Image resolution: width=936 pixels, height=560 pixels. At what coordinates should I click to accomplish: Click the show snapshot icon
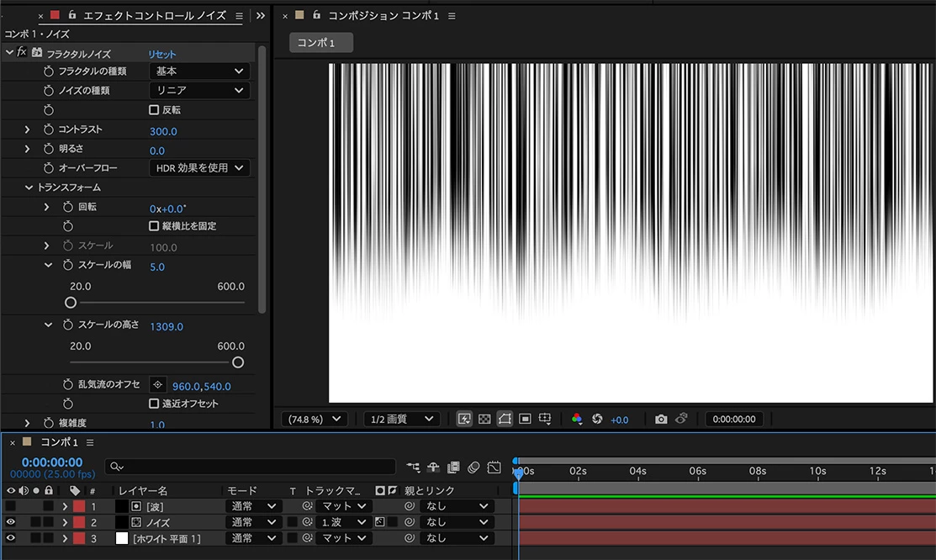point(681,419)
